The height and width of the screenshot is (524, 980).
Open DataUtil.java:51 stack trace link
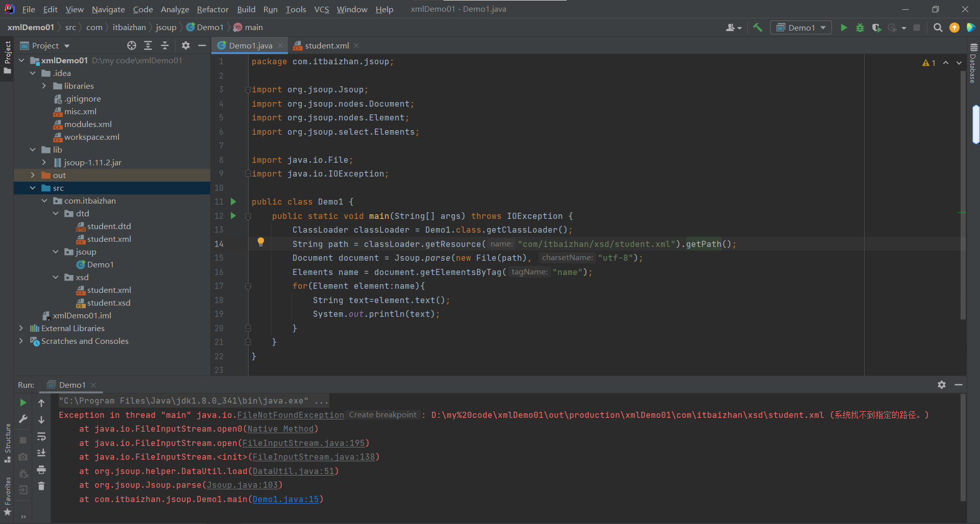point(293,471)
